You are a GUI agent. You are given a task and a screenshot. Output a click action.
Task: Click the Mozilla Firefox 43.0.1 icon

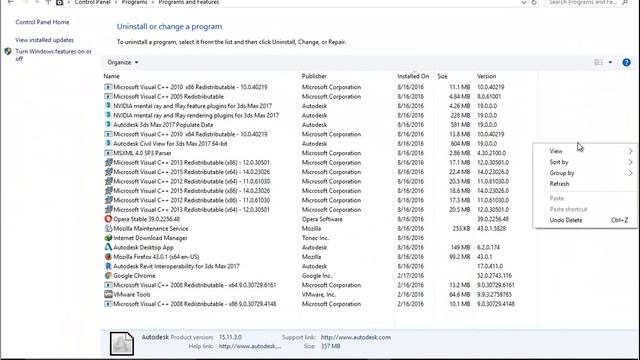tap(108, 257)
